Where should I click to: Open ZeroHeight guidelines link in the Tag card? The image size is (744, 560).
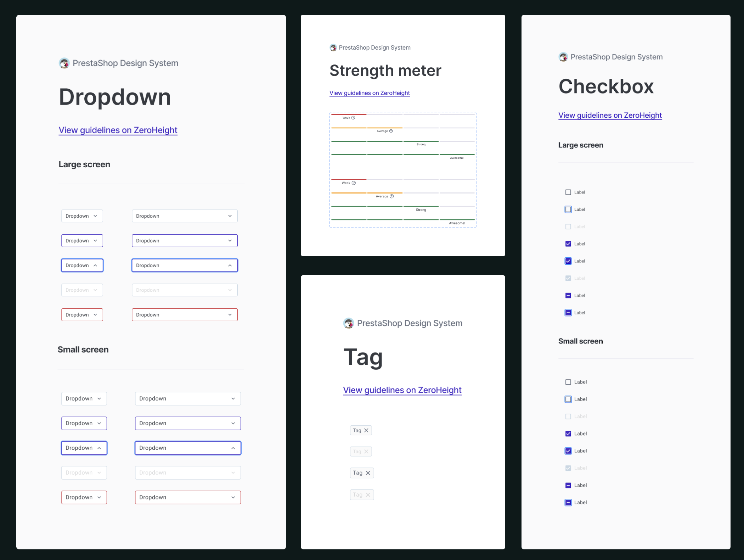pyautogui.click(x=402, y=390)
